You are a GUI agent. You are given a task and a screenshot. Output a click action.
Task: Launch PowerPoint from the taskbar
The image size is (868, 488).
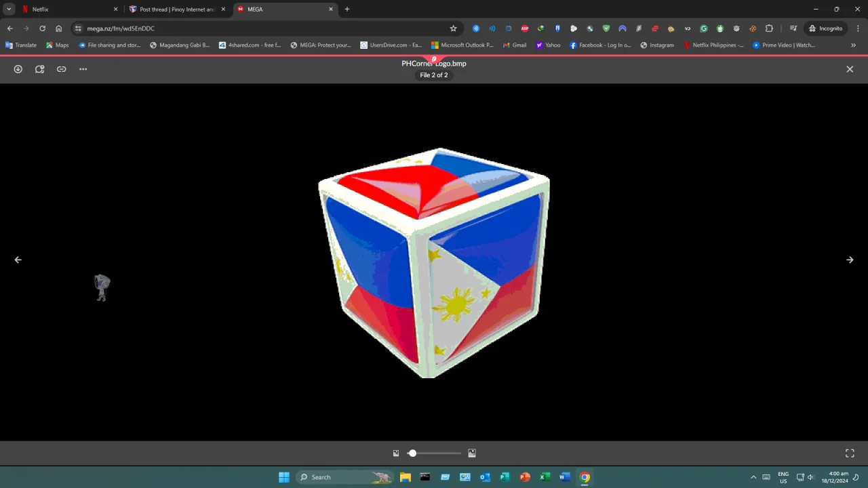525,477
